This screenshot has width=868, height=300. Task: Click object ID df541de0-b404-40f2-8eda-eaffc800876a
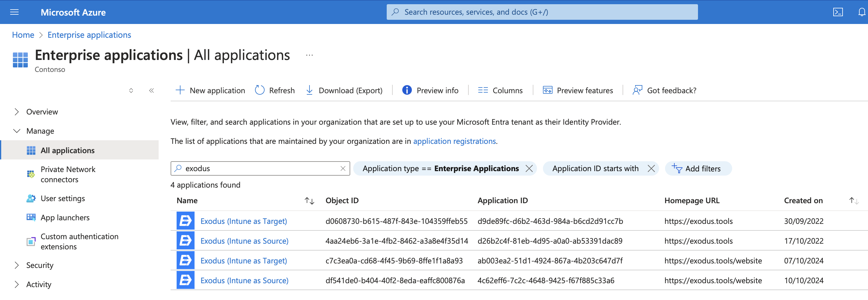pos(395,280)
